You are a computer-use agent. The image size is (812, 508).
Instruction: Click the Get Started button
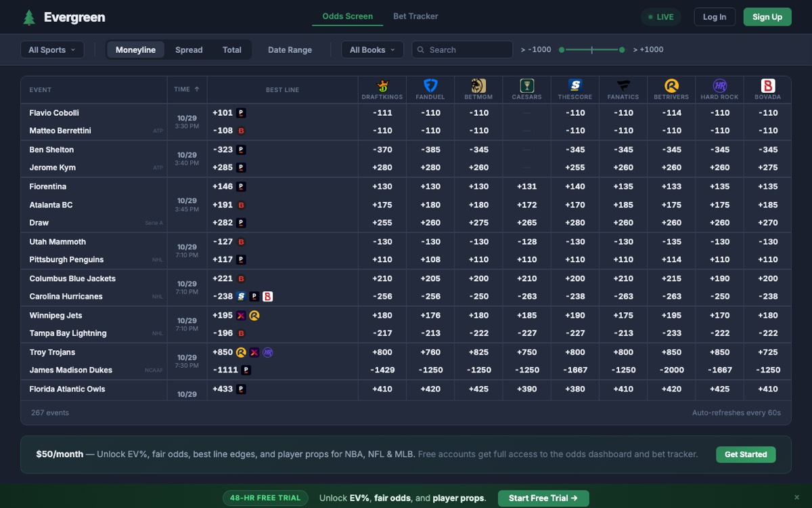click(746, 454)
